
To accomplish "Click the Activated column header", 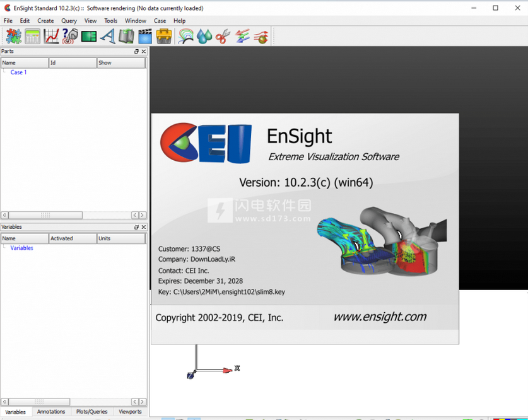I will [73, 238].
